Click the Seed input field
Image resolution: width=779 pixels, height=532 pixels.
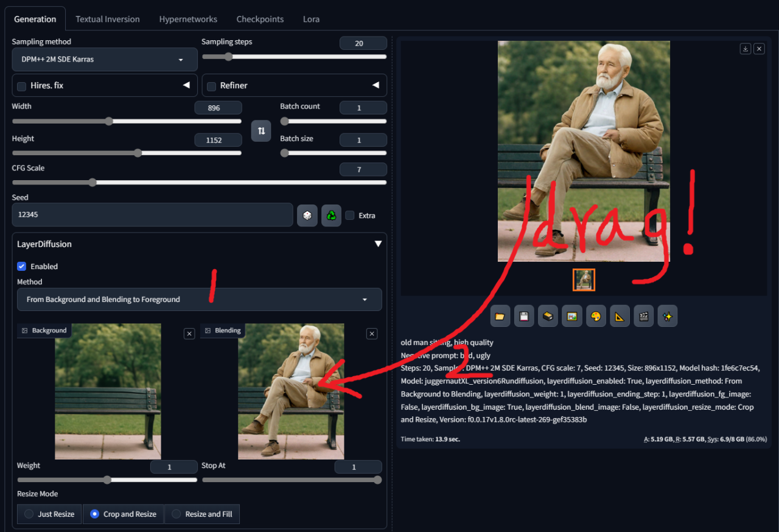(153, 215)
